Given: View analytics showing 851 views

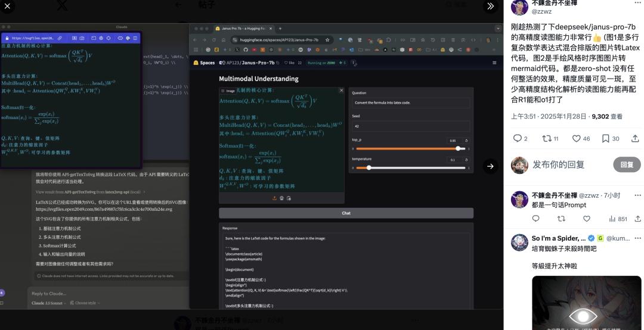Looking at the screenshot, I should tap(617, 219).
